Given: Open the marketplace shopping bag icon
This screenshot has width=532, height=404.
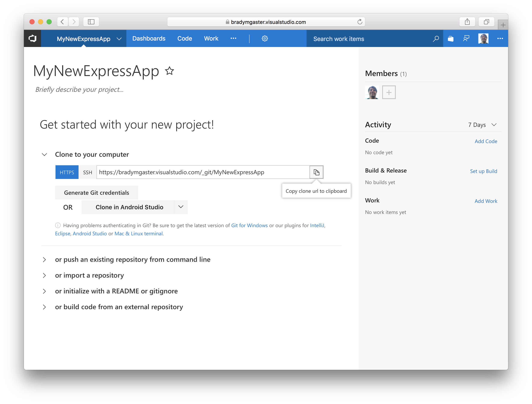Looking at the screenshot, I should click(450, 38).
